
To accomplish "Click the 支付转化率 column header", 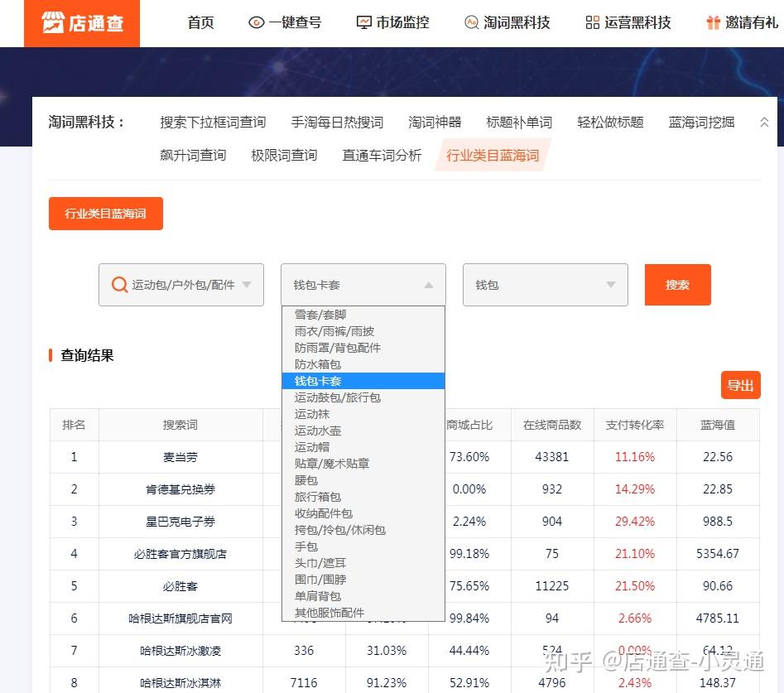I will (634, 425).
